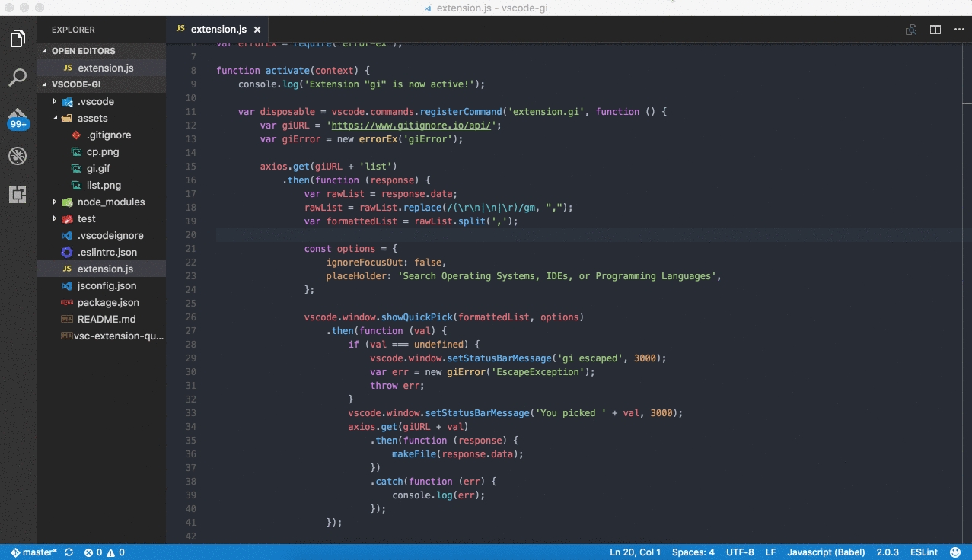Change language mode Javascript (Babel)

(x=826, y=552)
